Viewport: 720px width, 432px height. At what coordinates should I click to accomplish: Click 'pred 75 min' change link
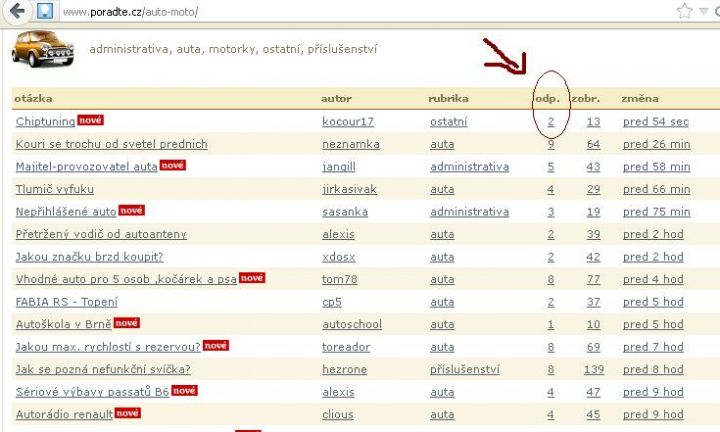(657, 212)
